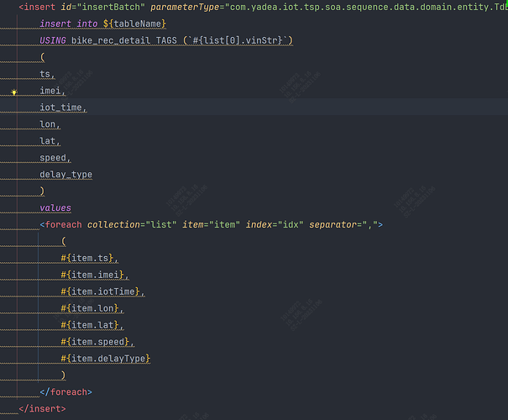Click the yellow light bulb intention icon

pos(14,92)
